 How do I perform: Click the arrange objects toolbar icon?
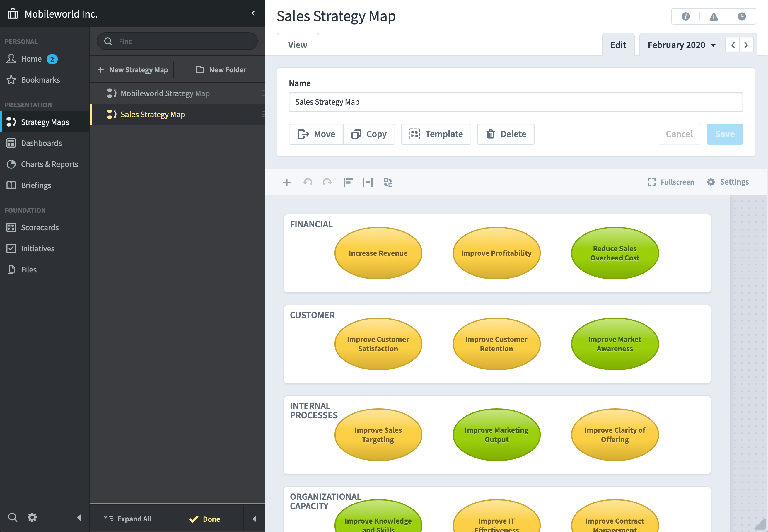(x=388, y=182)
